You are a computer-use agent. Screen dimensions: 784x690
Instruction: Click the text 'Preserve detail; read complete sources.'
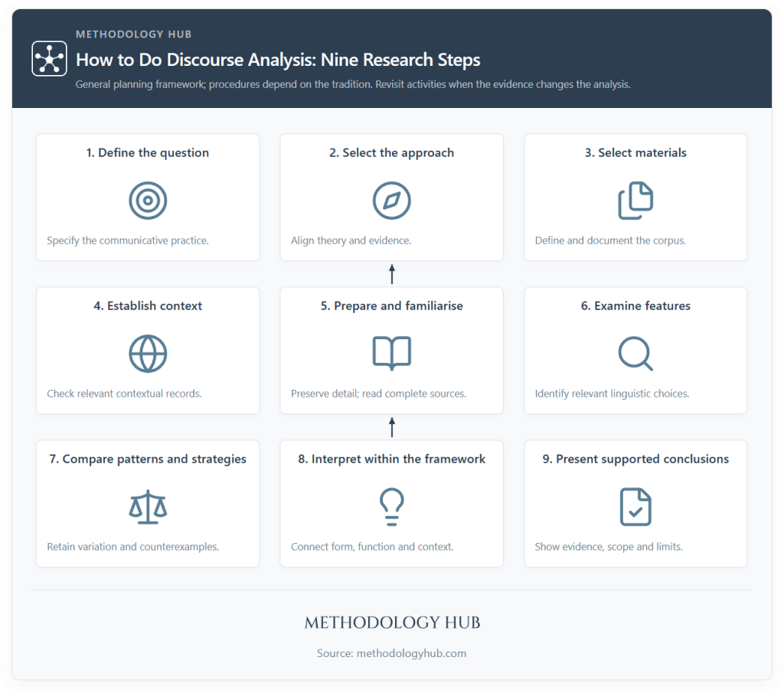point(378,394)
